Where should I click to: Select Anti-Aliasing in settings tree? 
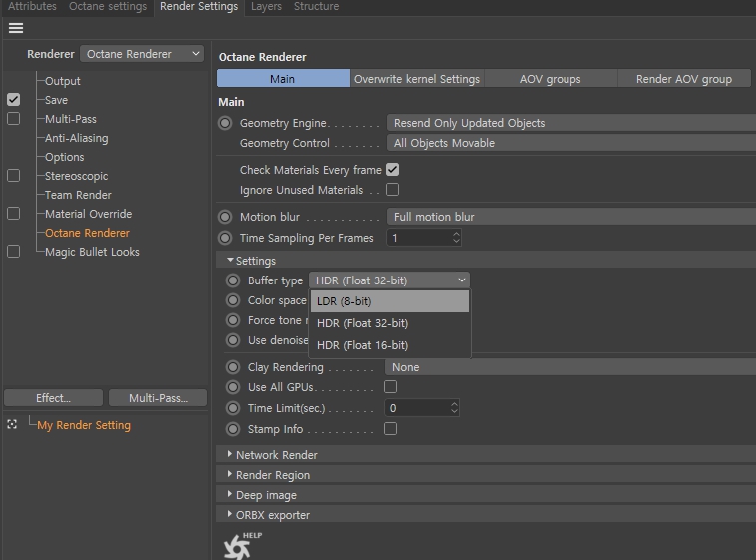click(77, 138)
